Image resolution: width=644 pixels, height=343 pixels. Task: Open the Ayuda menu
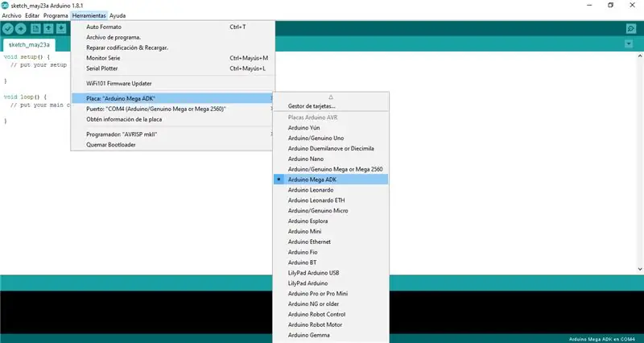[x=118, y=15]
